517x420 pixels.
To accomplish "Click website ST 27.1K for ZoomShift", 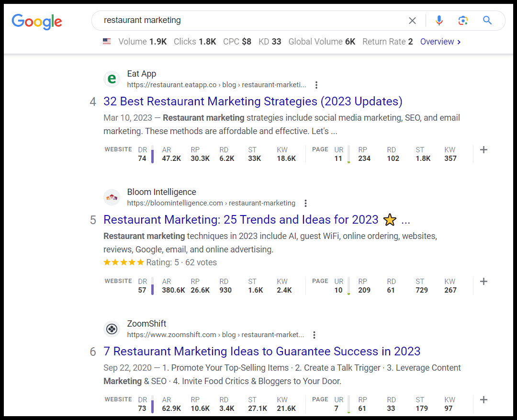I will coord(258,404).
